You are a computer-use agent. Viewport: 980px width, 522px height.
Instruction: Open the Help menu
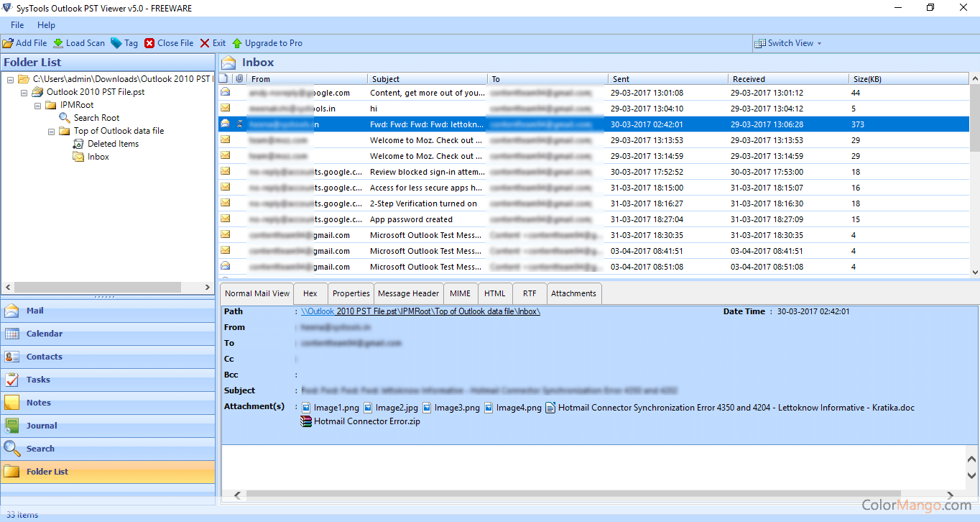pos(46,25)
